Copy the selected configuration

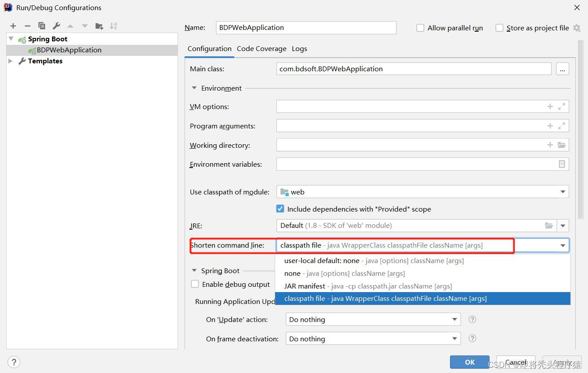(42, 26)
